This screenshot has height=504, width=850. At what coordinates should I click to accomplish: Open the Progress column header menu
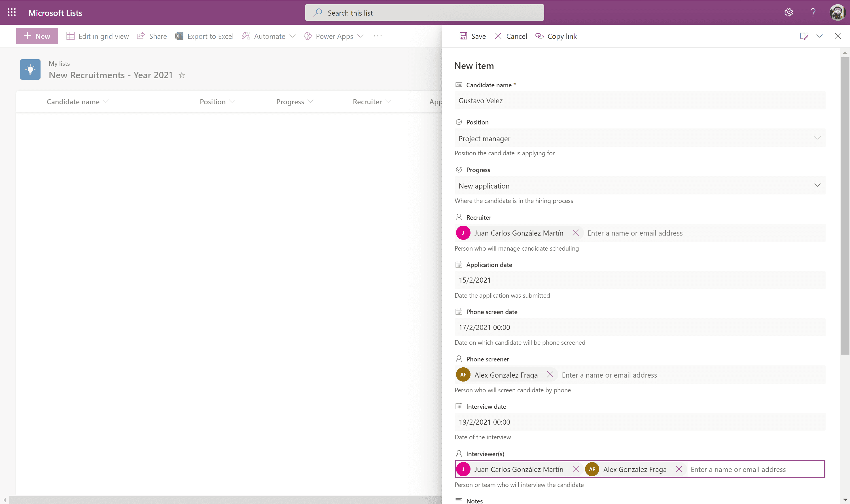point(295,101)
